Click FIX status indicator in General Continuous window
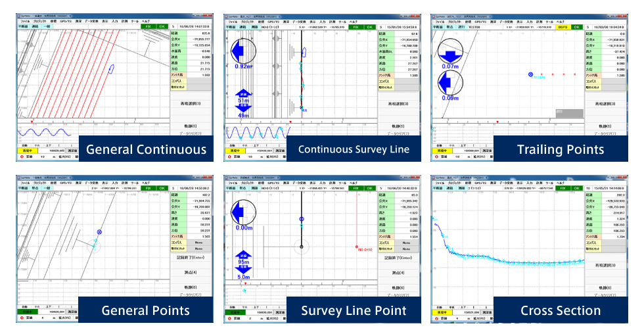Screen dimensions: 644x336 click(x=149, y=26)
